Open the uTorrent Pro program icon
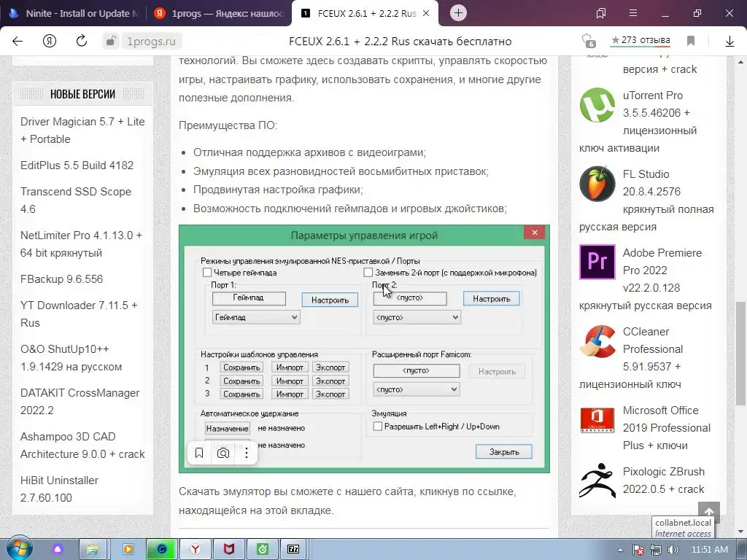 tap(597, 105)
